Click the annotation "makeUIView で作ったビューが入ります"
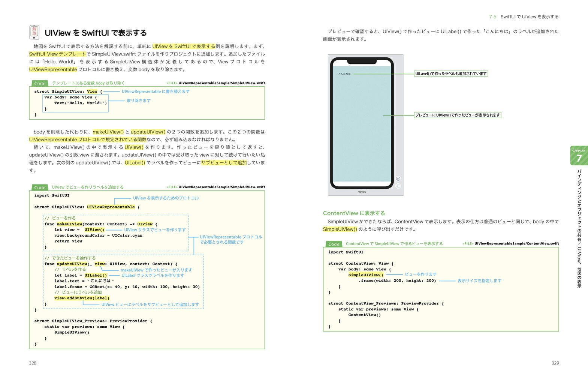The width and height of the screenshot is (588, 375). pyautogui.click(x=156, y=270)
